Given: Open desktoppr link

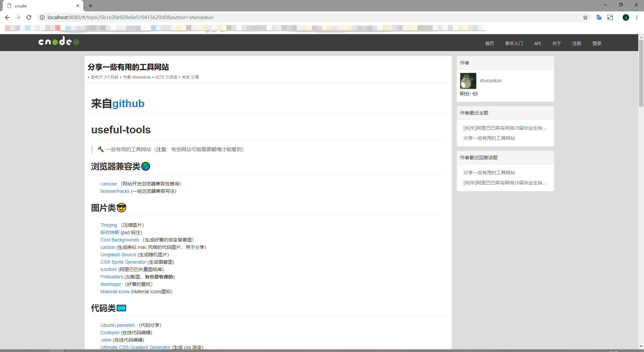Looking at the screenshot, I should [x=111, y=284].
